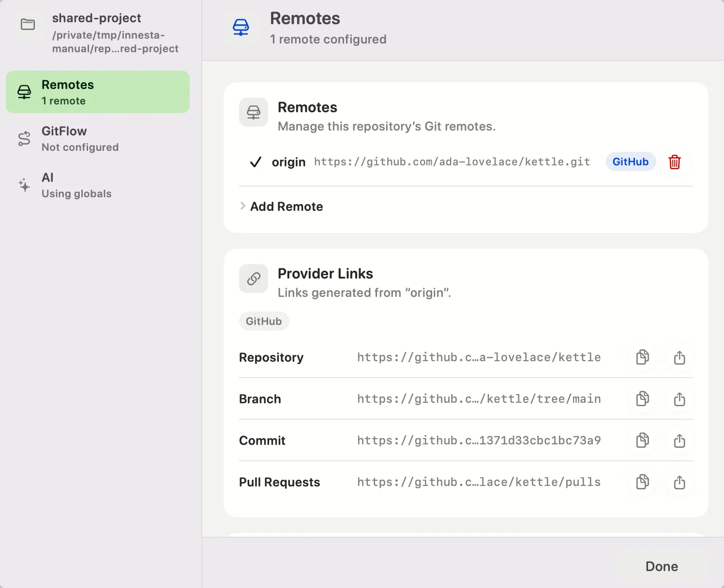Click the origin remote name

coord(288,162)
